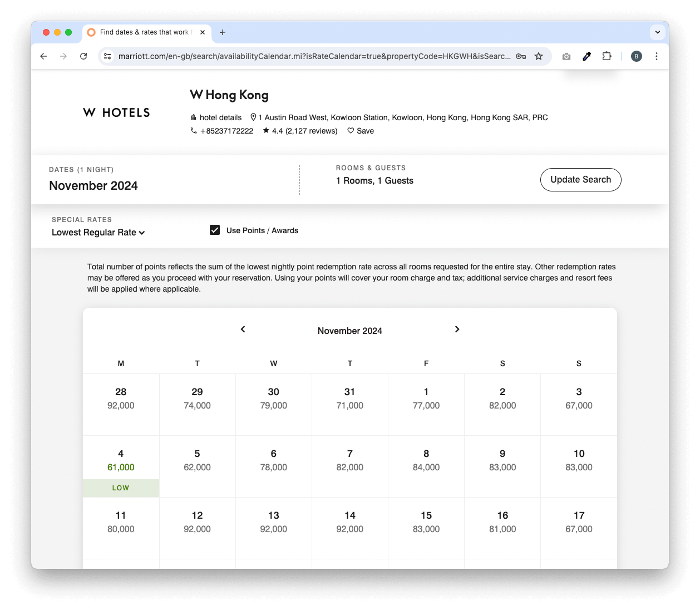Click the camera screenshot extension icon
The image size is (700, 610).
tap(566, 56)
